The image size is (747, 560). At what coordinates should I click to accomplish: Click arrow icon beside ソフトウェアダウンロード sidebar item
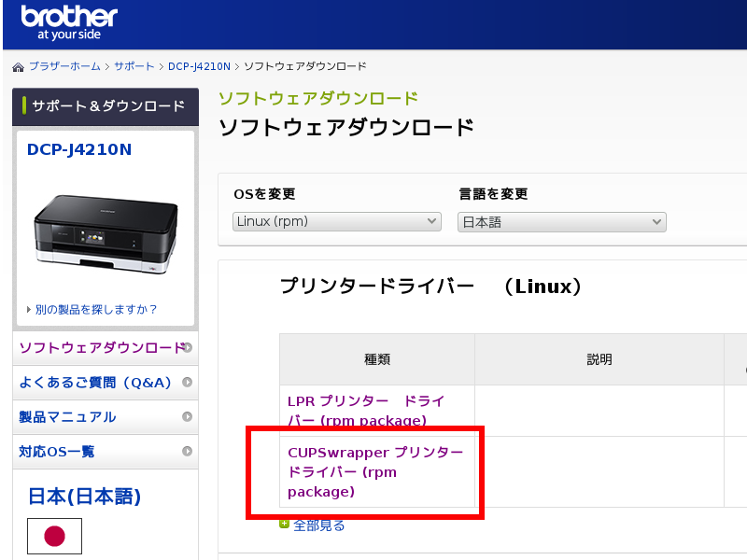188,347
